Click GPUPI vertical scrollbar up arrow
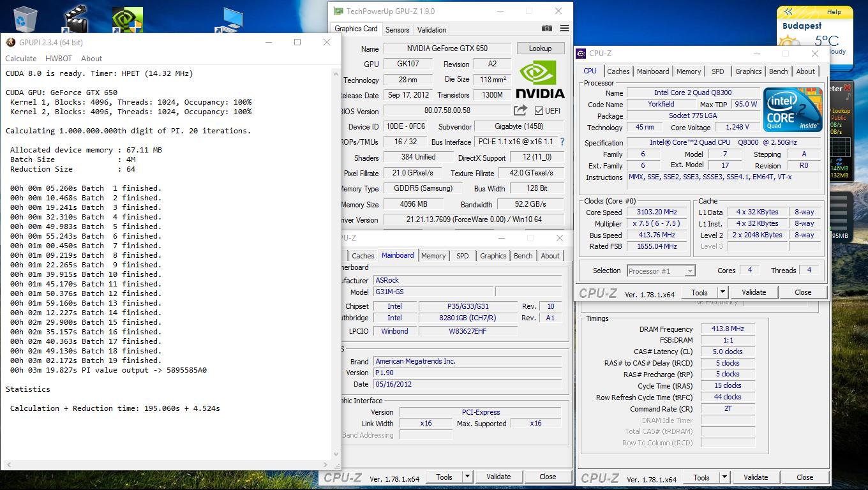 (x=336, y=73)
